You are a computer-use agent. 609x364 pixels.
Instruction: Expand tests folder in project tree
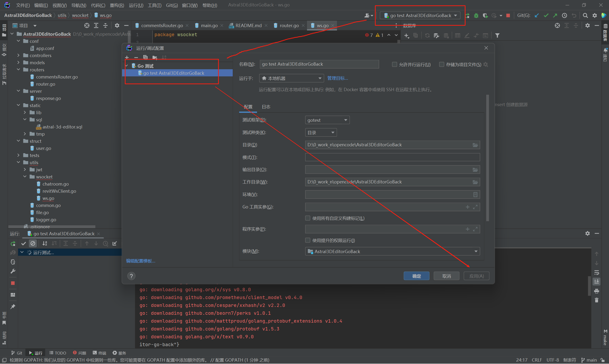[x=19, y=155]
